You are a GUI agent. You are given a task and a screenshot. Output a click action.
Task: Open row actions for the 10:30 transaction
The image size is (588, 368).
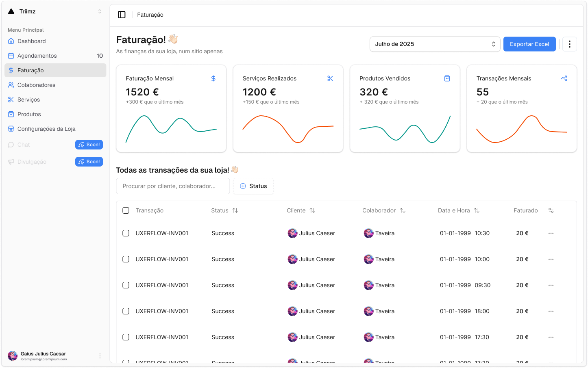click(x=551, y=233)
